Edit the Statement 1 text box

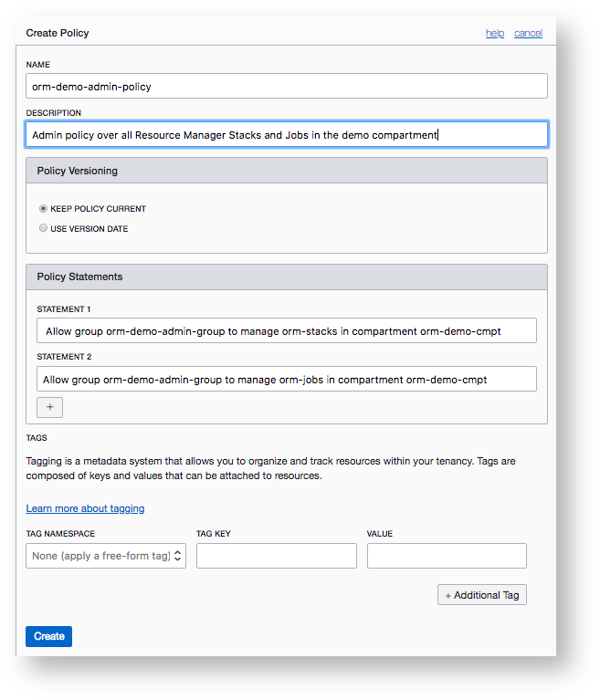[287, 330]
